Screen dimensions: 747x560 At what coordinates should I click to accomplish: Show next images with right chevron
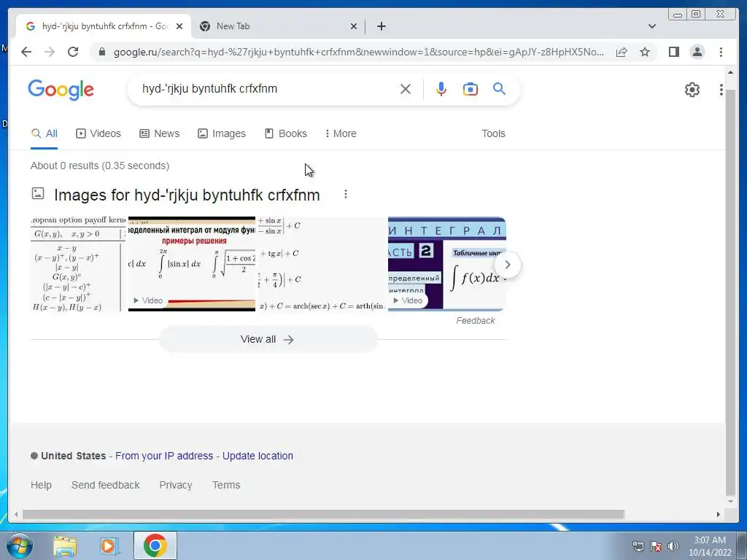pyautogui.click(x=508, y=265)
